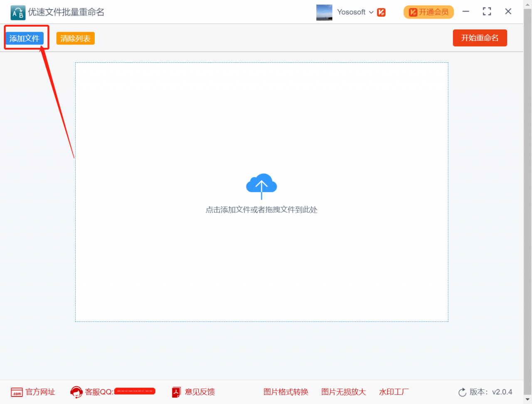Click the Yososoft account avatar image
This screenshot has height=404, width=532.
click(324, 12)
